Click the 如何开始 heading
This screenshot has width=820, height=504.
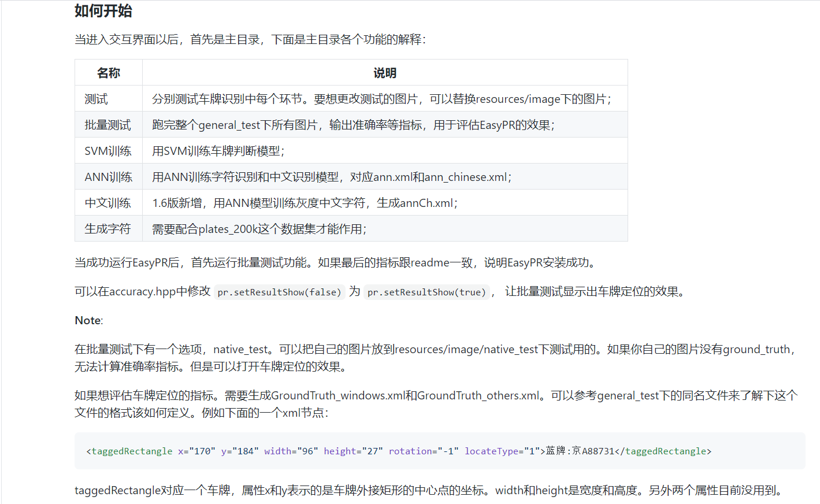[103, 11]
